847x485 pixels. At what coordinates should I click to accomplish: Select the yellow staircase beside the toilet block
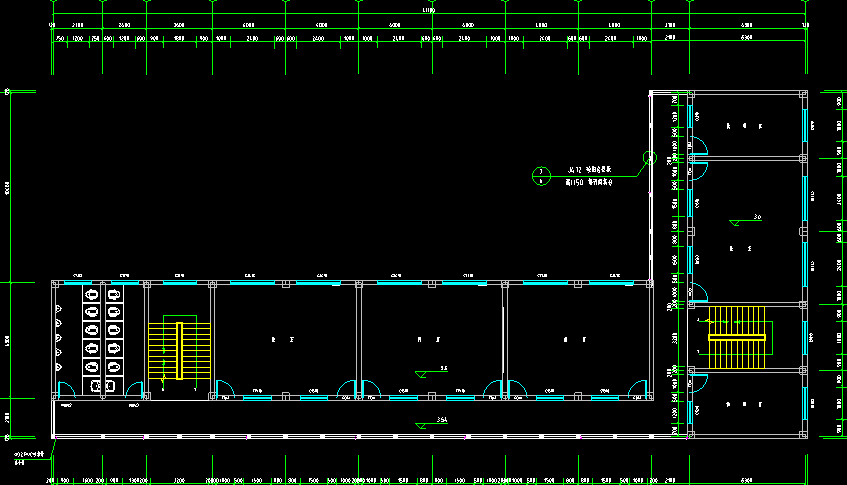coord(179,351)
